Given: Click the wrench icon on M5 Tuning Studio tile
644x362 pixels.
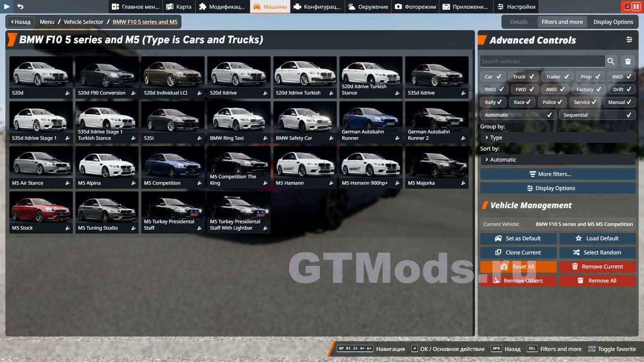Looking at the screenshot, I should [133, 228].
